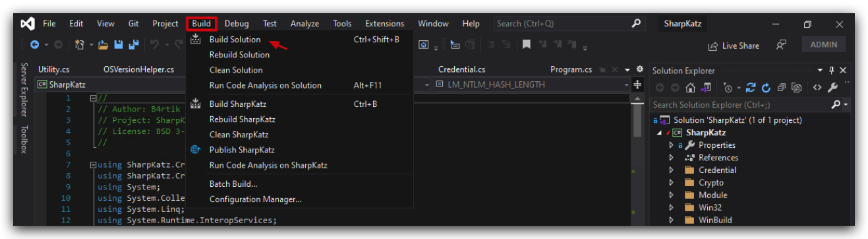Expand the Credential folder node

pyautogui.click(x=671, y=170)
